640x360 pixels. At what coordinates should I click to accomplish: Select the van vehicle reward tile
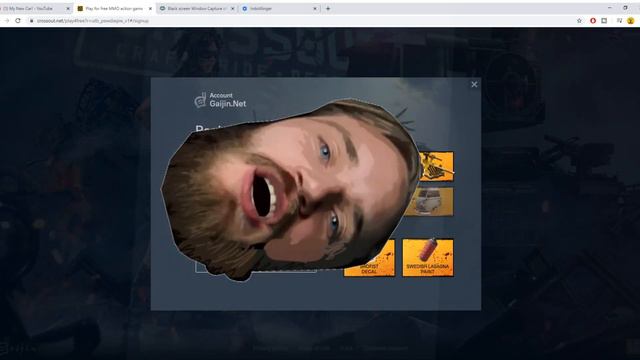429,202
